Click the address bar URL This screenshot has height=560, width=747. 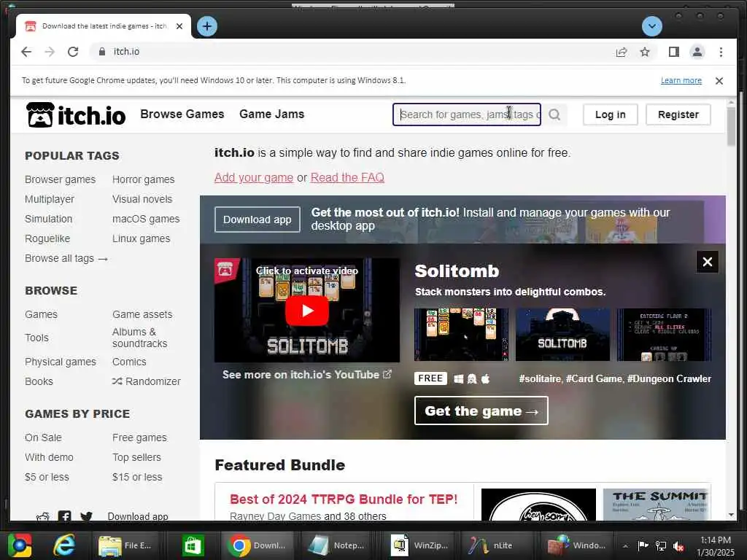coord(126,52)
